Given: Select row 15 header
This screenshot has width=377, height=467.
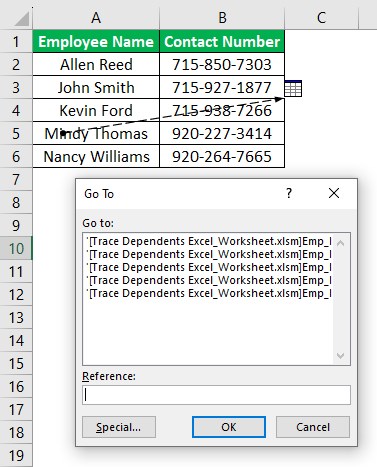Looking at the screenshot, I should [16, 364].
